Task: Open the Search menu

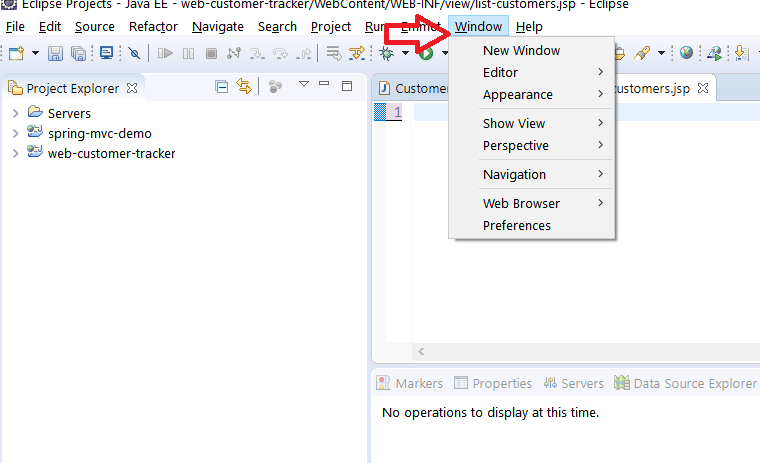Action: point(277,27)
